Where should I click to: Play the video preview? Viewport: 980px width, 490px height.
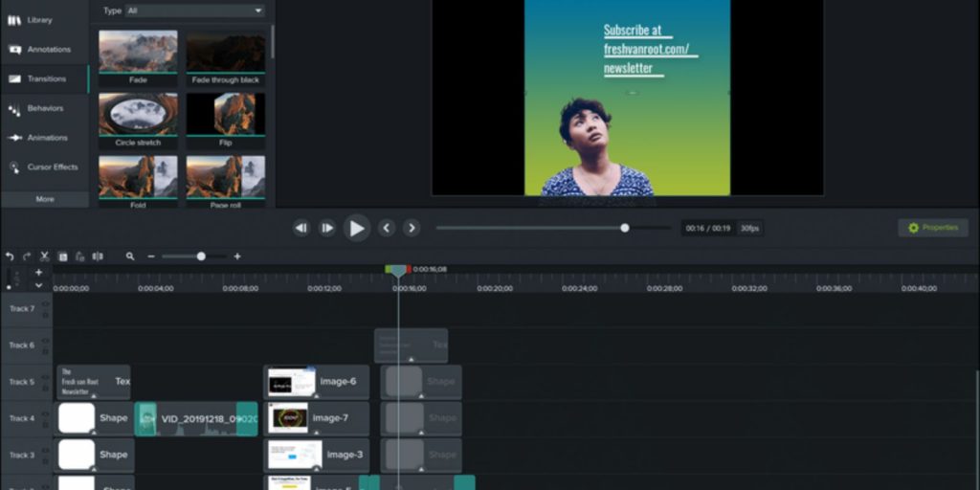click(357, 228)
